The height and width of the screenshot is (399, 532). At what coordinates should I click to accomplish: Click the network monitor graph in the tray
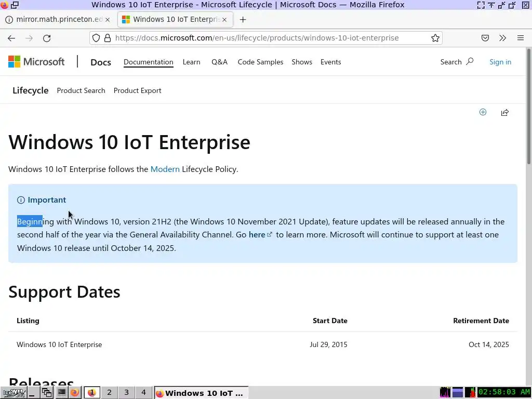(x=470, y=393)
